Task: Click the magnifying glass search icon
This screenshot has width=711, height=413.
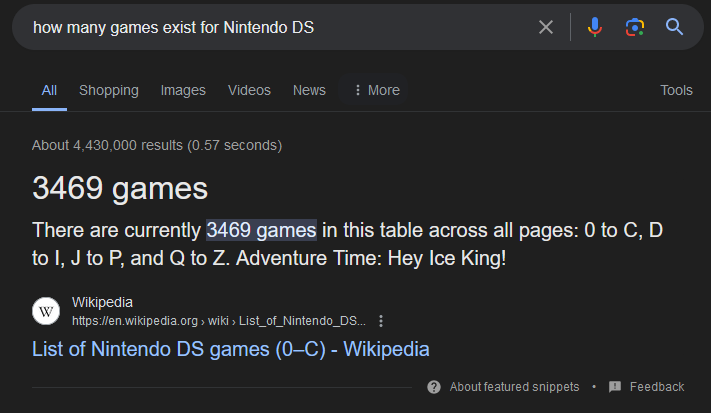Action: tap(674, 27)
